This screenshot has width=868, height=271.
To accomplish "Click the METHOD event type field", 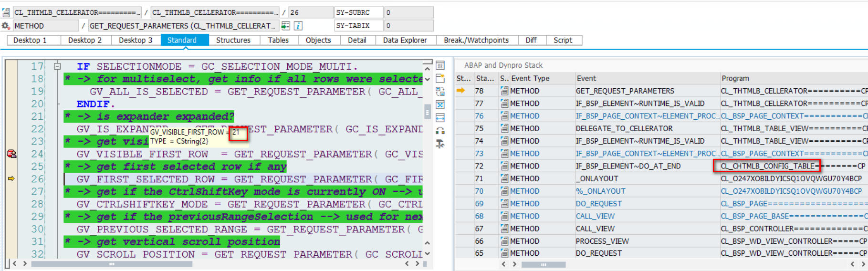I will (x=45, y=26).
